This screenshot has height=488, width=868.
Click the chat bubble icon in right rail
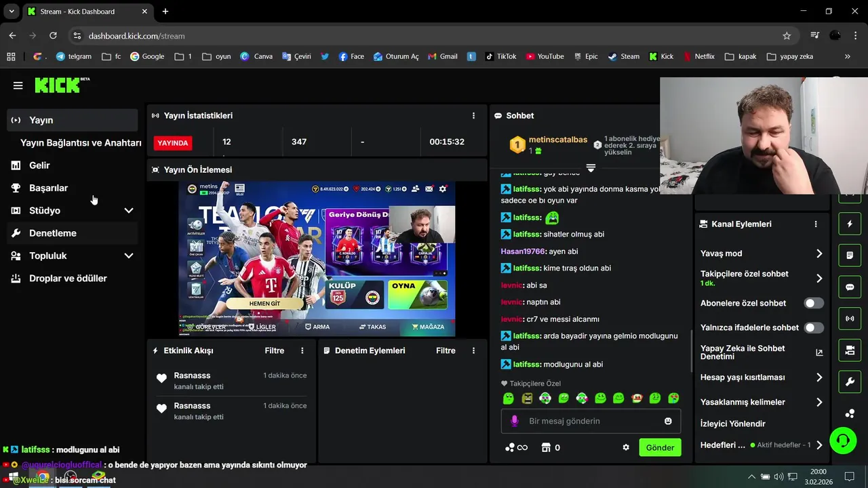850,287
